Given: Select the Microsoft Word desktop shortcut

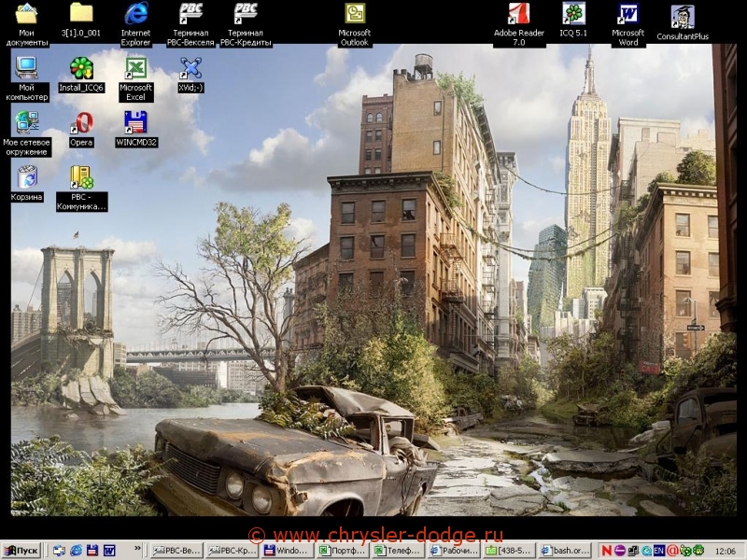Looking at the screenshot, I should (627, 25).
